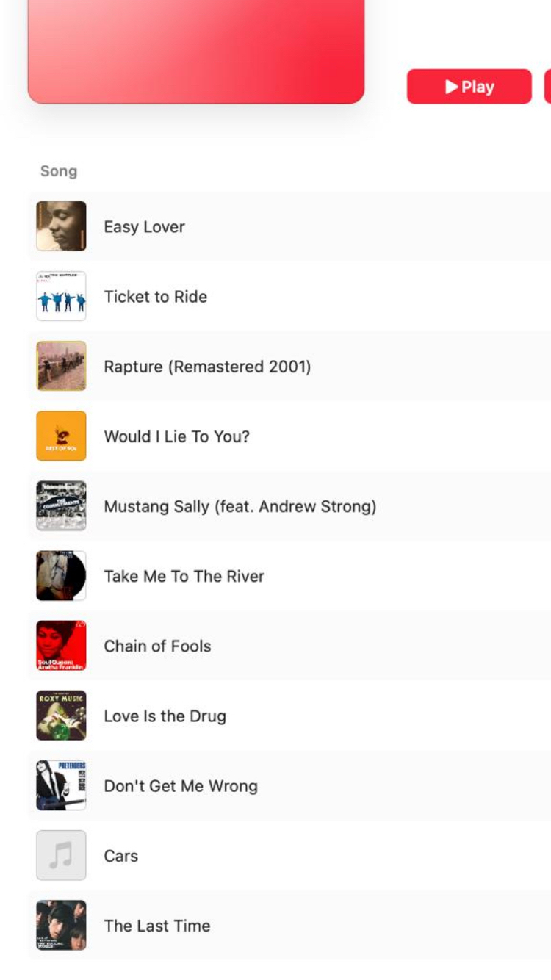
Task: Click the red Play button
Action: (x=469, y=87)
